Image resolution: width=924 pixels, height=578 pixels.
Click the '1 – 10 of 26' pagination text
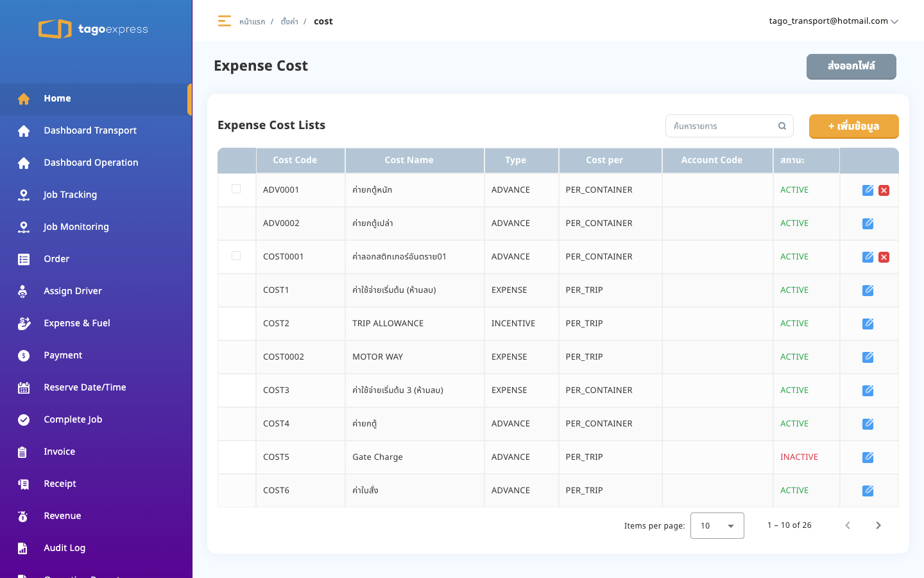789,525
